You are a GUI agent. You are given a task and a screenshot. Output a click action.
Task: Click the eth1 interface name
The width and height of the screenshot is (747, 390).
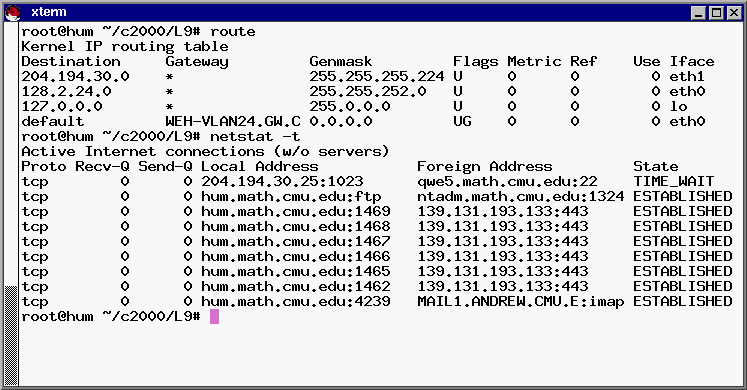[x=686, y=76]
